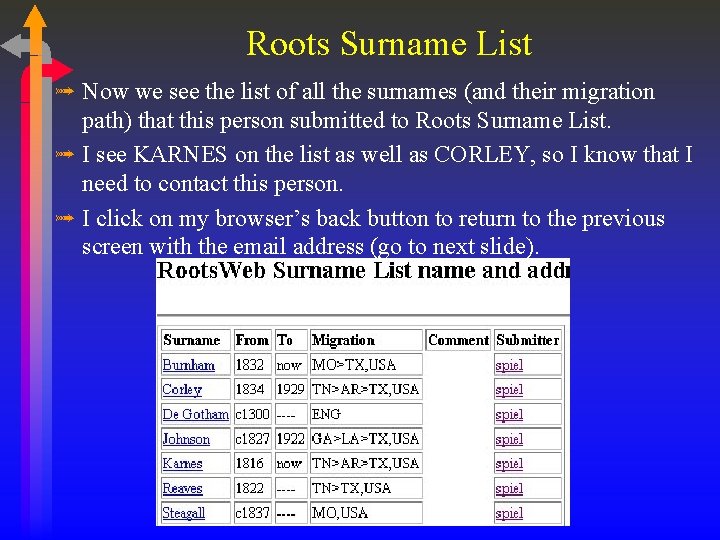Click spiel submitter link in Karnes row

coord(509,463)
